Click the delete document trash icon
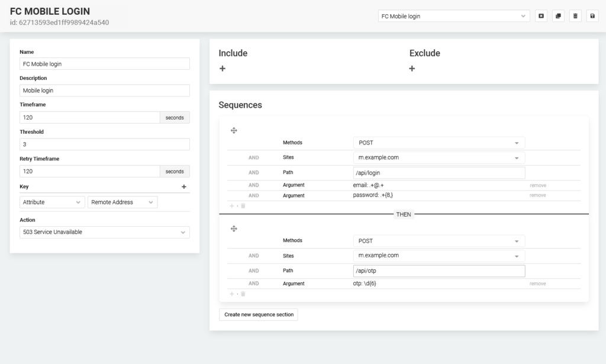This screenshot has width=606, height=364. [x=575, y=16]
